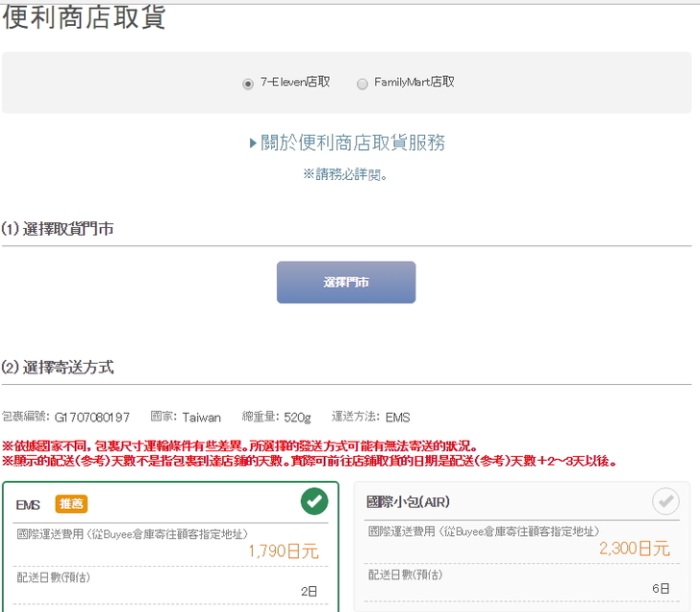The height and width of the screenshot is (612, 700).
Task: Click the (1) 選擇取貨門市 section heading
Action: (58, 229)
